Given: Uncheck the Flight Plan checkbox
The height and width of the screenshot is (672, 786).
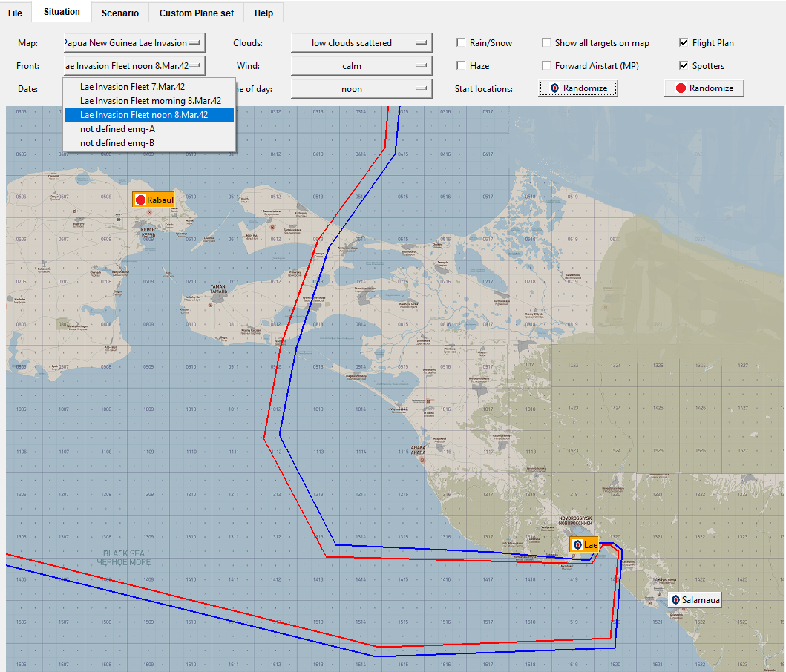Looking at the screenshot, I should [684, 42].
